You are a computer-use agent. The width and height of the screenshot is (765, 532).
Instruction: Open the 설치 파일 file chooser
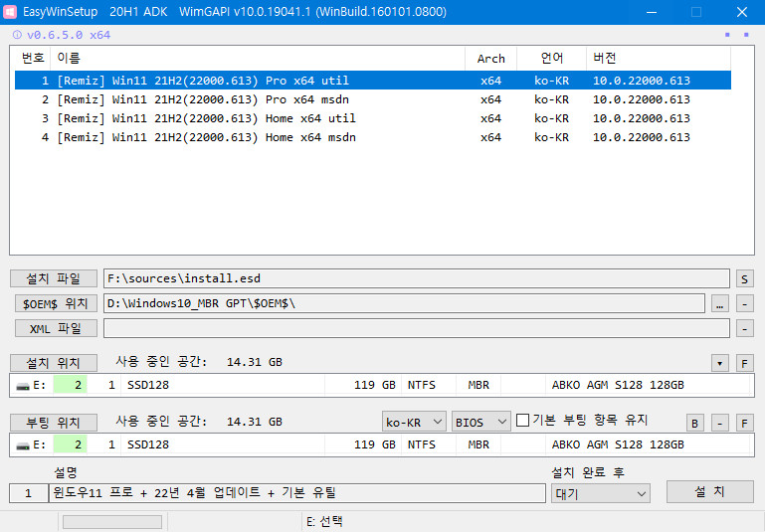[54, 278]
